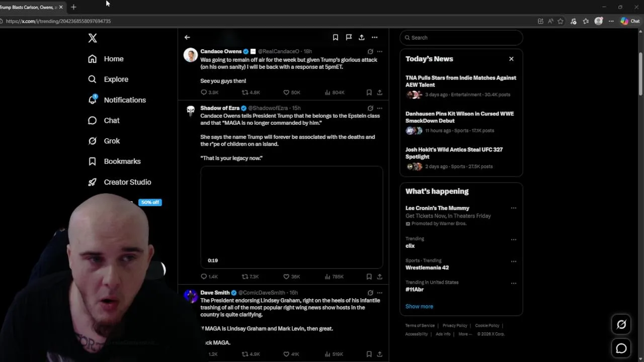644x362 pixels.
Task: Play the 0:19 video in Shadow of Ezra post
Action: click(292, 217)
